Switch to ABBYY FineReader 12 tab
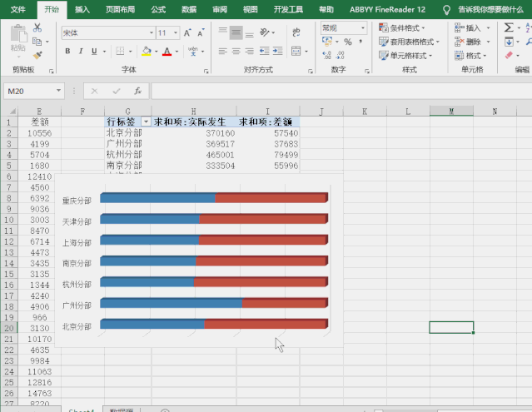This screenshot has width=532, height=412. point(387,9)
